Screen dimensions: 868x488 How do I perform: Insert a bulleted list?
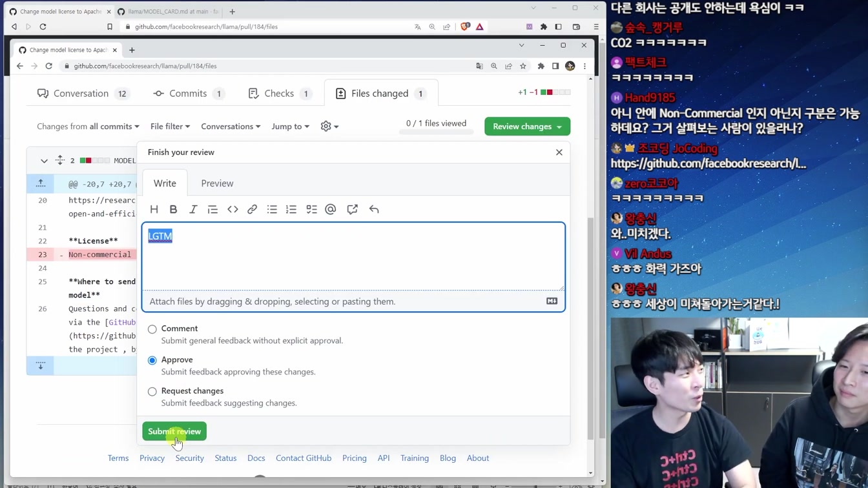point(272,209)
